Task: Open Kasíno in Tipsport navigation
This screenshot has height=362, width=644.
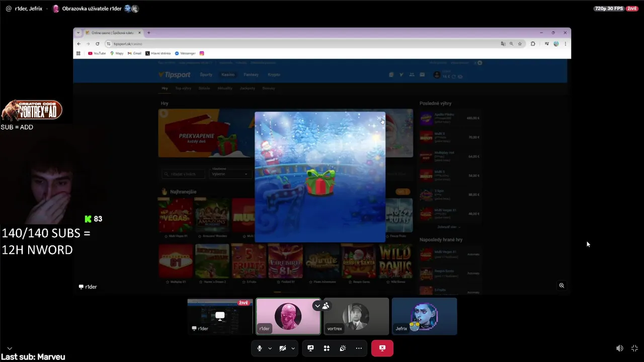Action: click(228, 74)
